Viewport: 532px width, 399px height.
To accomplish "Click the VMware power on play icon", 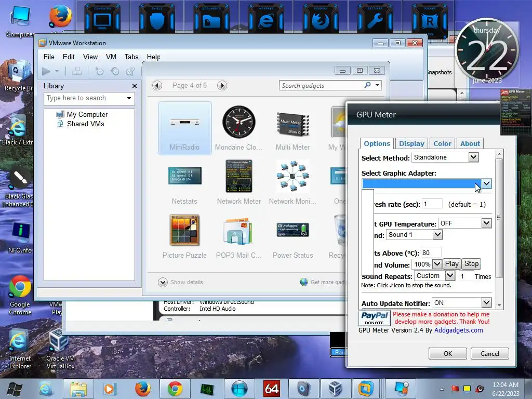I will coord(46,71).
